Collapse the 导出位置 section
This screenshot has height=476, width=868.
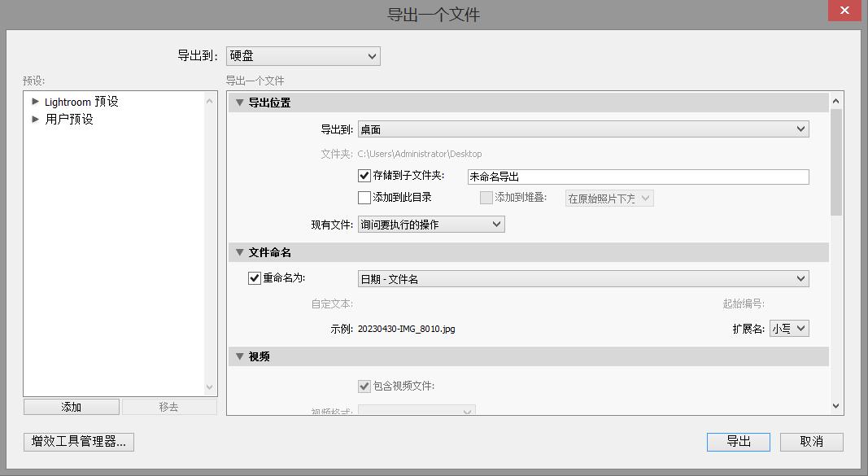click(238, 102)
